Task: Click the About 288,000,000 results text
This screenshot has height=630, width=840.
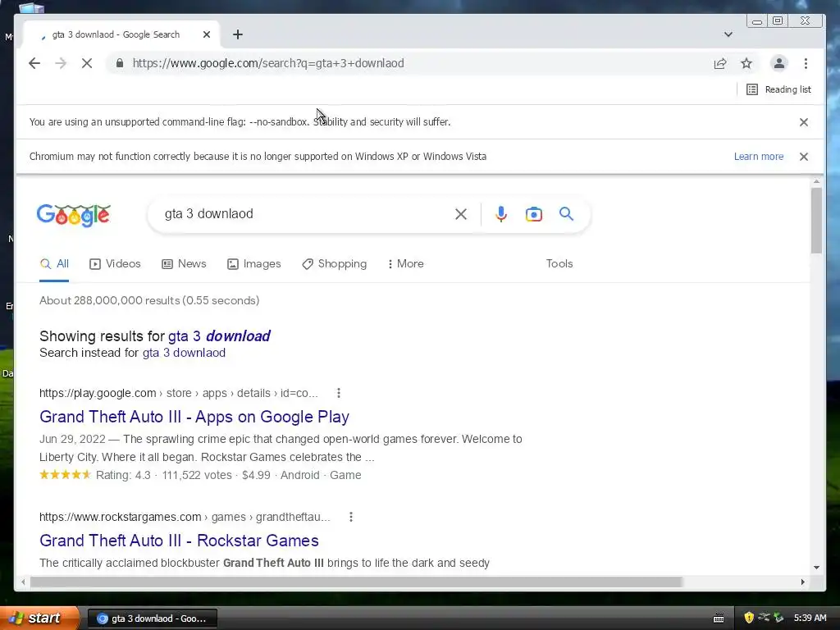Action: click(149, 300)
